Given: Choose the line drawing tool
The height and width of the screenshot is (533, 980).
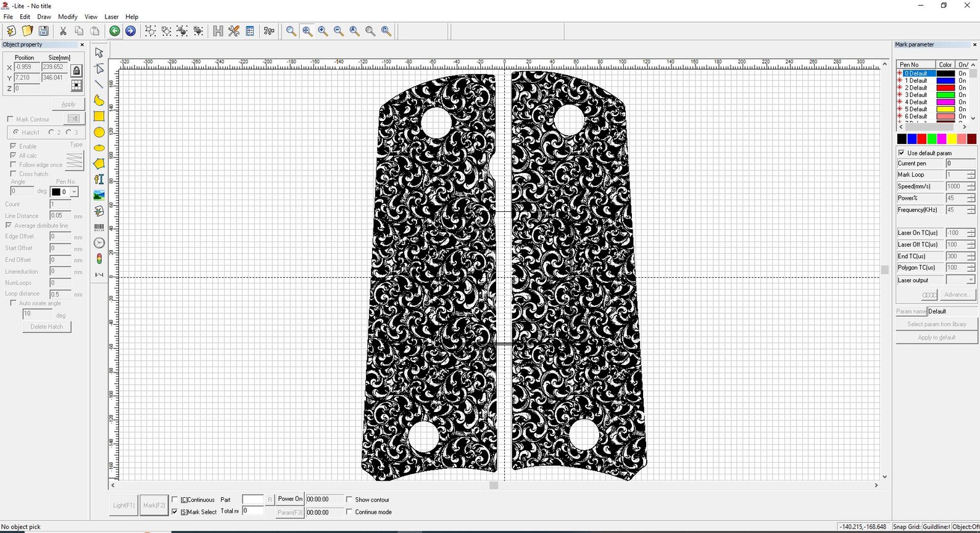Looking at the screenshot, I should [x=99, y=84].
